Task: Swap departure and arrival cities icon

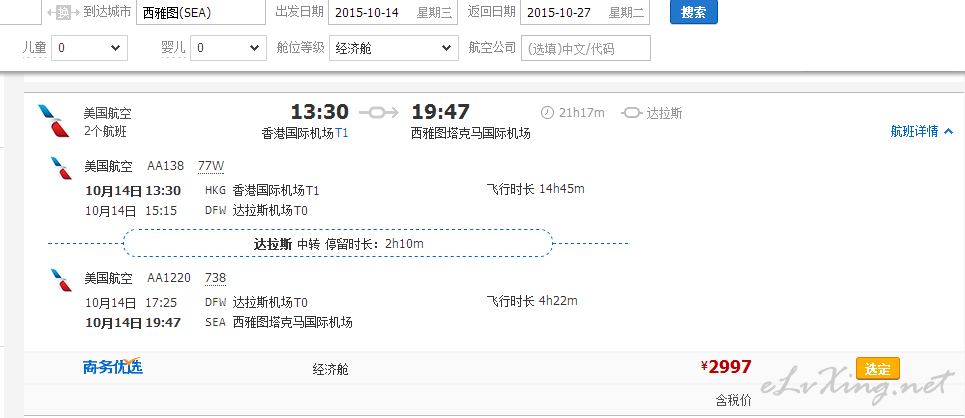Action: coord(63,12)
